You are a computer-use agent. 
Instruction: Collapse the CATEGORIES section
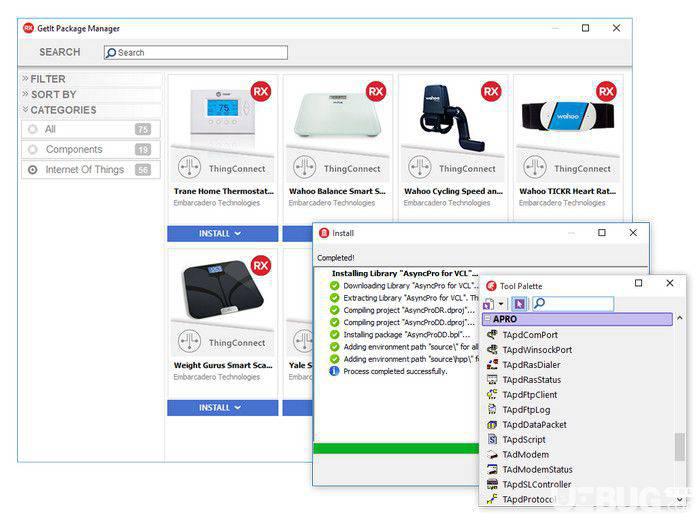coord(25,110)
